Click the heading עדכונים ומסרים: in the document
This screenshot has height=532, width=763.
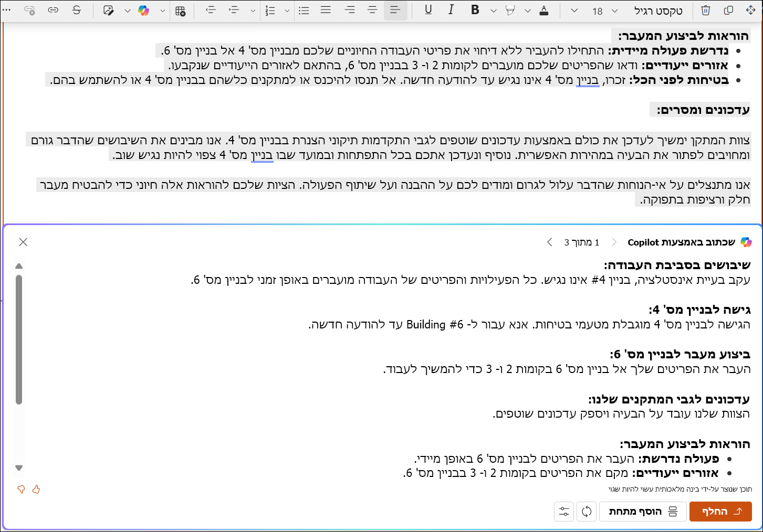click(703, 110)
